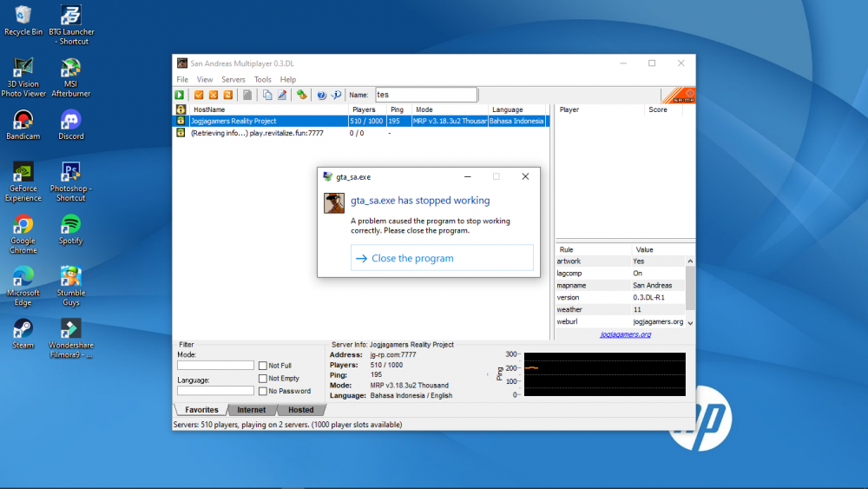Select the mapname San Andreas rule row
This screenshot has height=489, width=868.
[x=621, y=286]
